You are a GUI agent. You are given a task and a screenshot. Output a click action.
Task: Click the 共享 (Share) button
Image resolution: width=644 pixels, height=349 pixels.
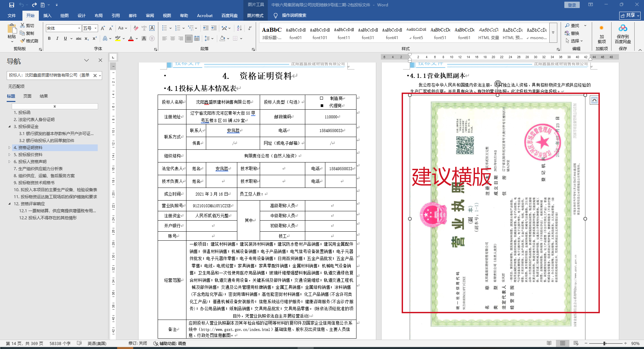click(x=630, y=15)
